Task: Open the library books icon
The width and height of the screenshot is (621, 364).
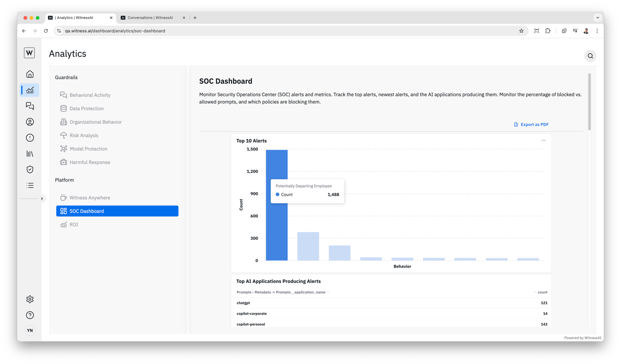Action: tap(30, 154)
